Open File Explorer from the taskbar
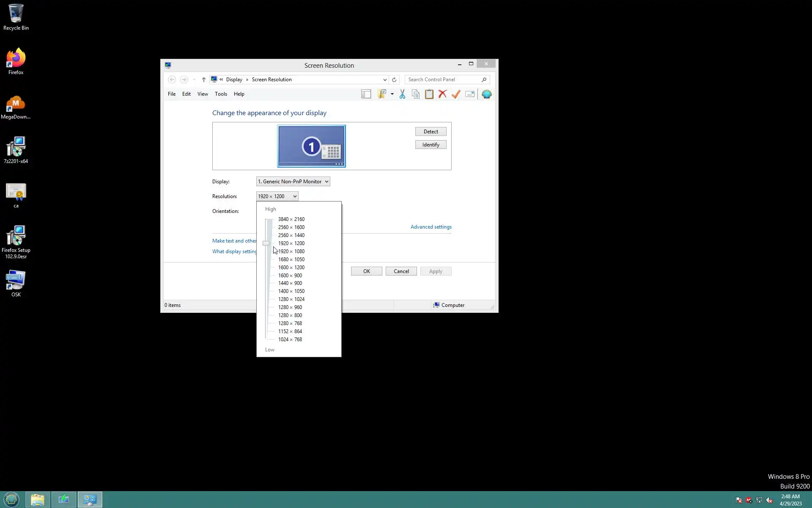 [x=38, y=500]
